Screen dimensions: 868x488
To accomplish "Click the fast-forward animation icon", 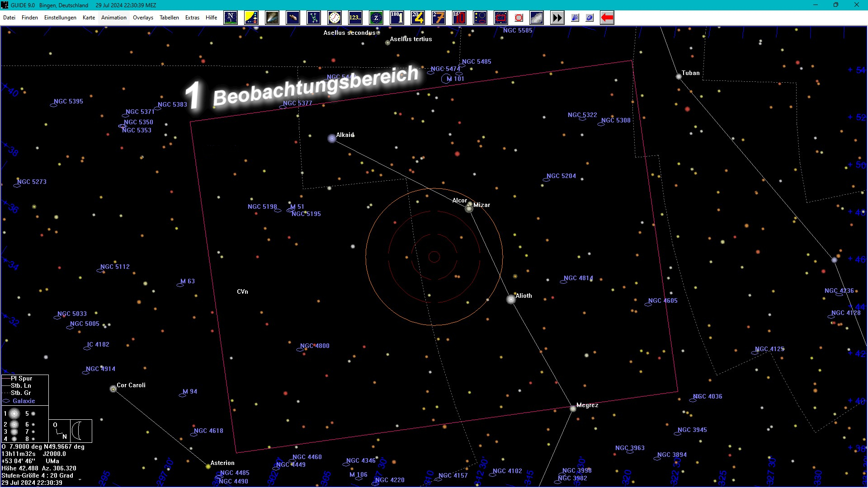I will 557,18.
